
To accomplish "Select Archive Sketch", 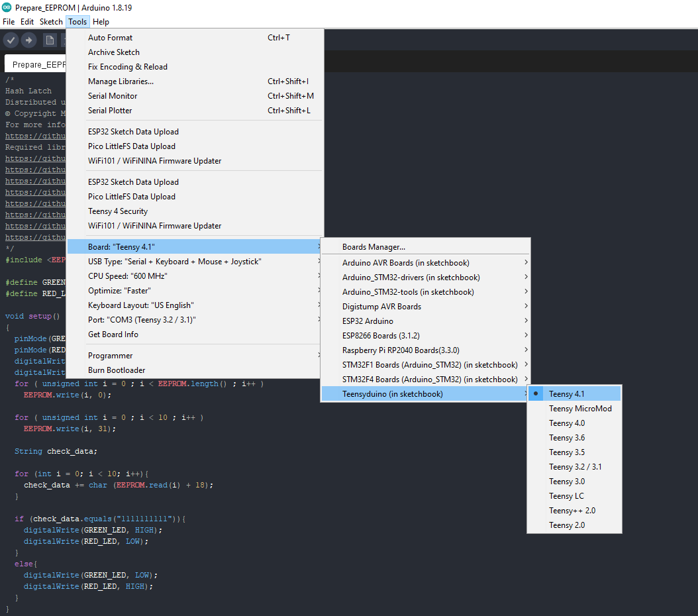I will (195, 52).
